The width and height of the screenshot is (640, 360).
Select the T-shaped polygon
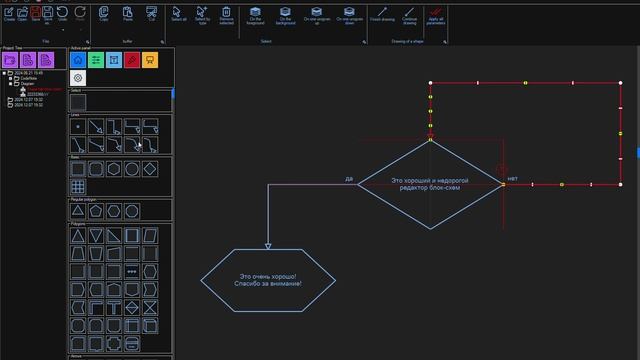[x=114, y=307]
